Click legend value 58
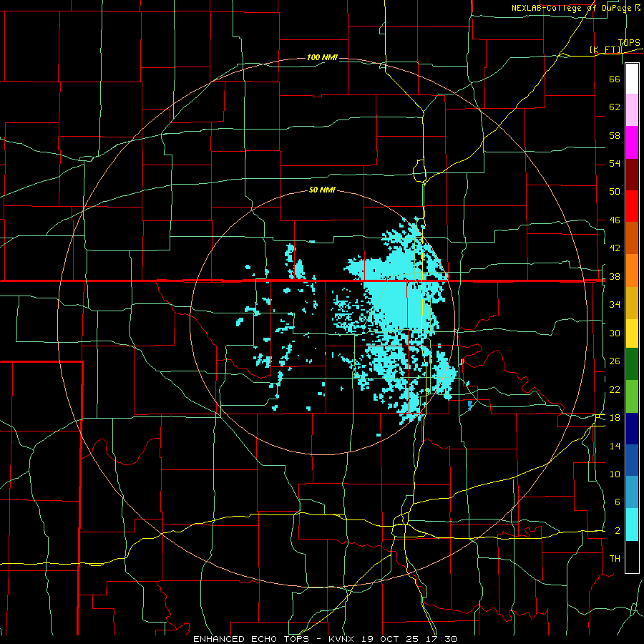The height and width of the screenshot is (644, 644). [615, 135]
